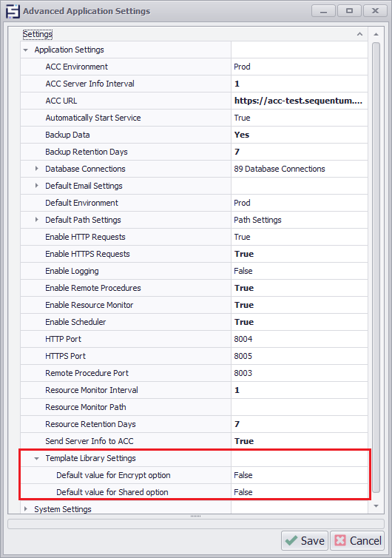
Task: Click the scrollbar down arrow
Action: pyautogui.click(x=376, y=506)
